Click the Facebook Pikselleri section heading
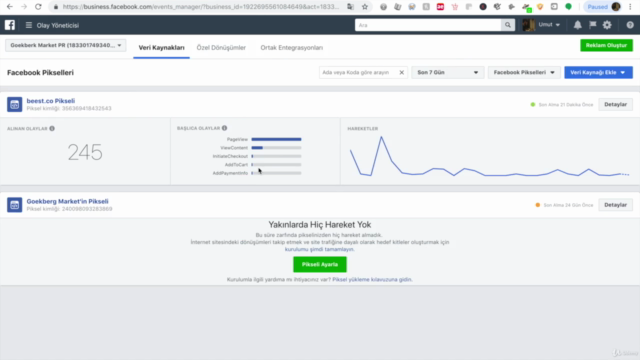 click(x=40, y=73)
